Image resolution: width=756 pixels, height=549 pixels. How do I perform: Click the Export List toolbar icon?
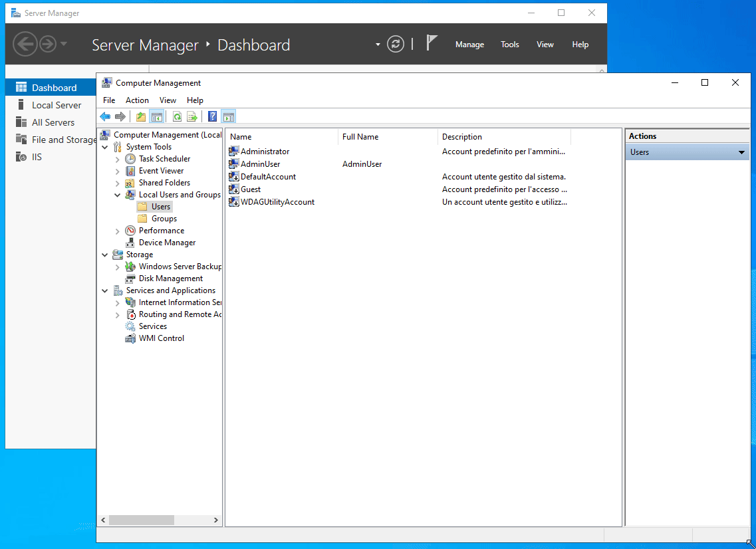coord(192,116)
